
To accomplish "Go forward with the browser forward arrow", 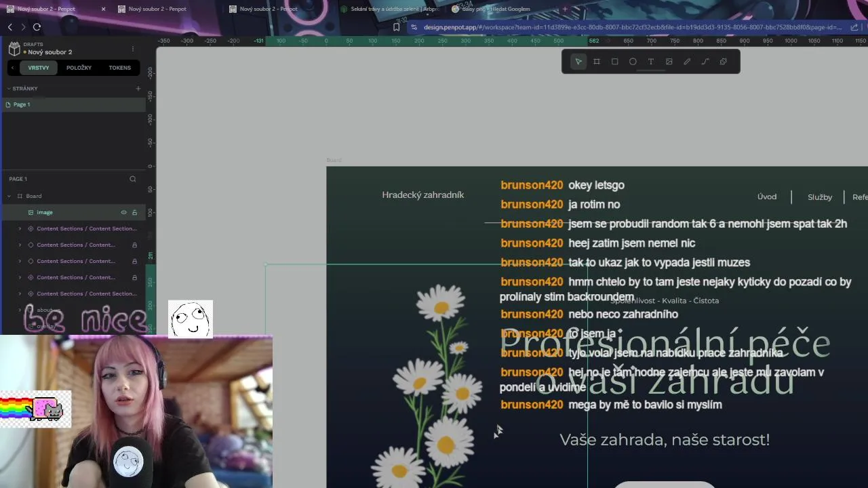I will click(x=23, y=27).
